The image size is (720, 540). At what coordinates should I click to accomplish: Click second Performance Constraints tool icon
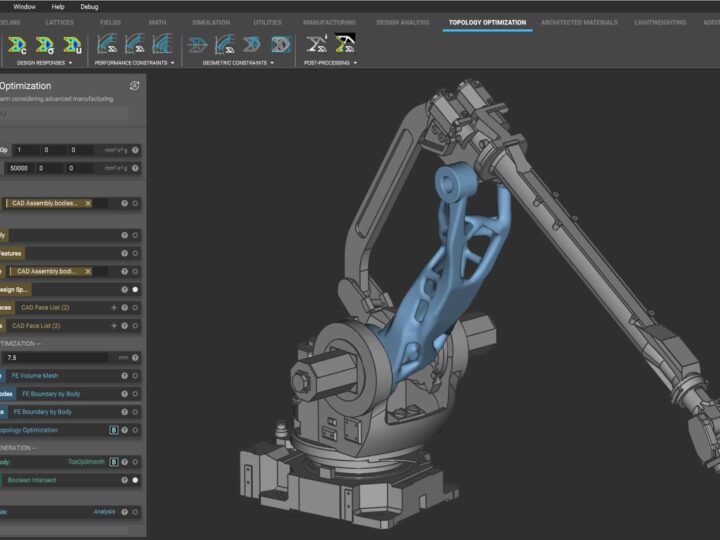(135, 45)
